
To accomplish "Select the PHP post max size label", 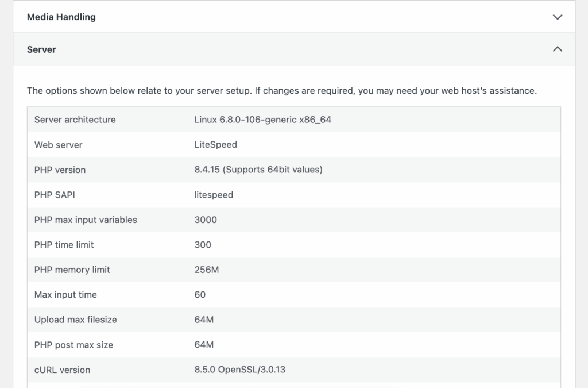I will 73,345.
